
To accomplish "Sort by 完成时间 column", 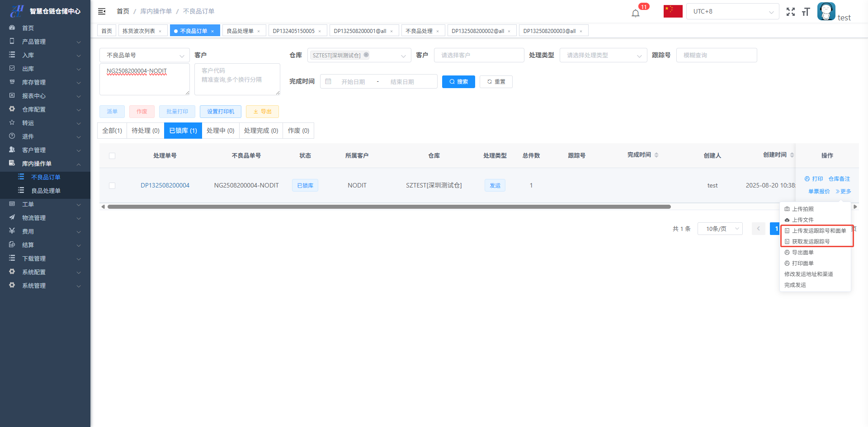I will click(656, 155).
